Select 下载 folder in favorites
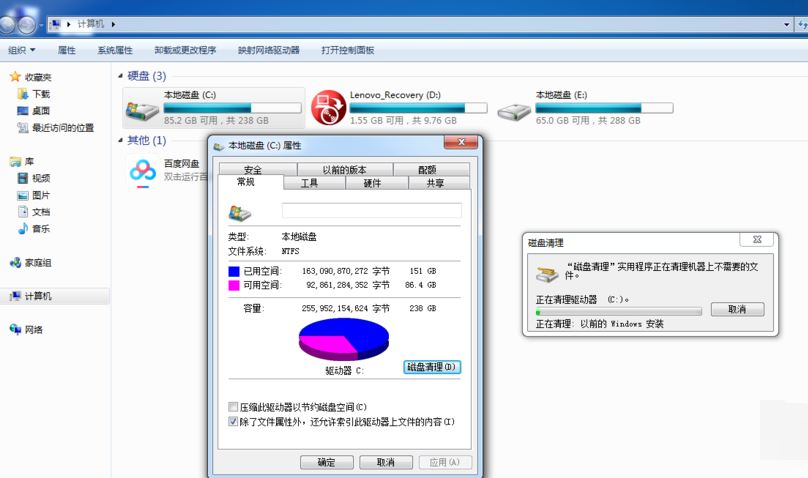 [x=40, y=94]
